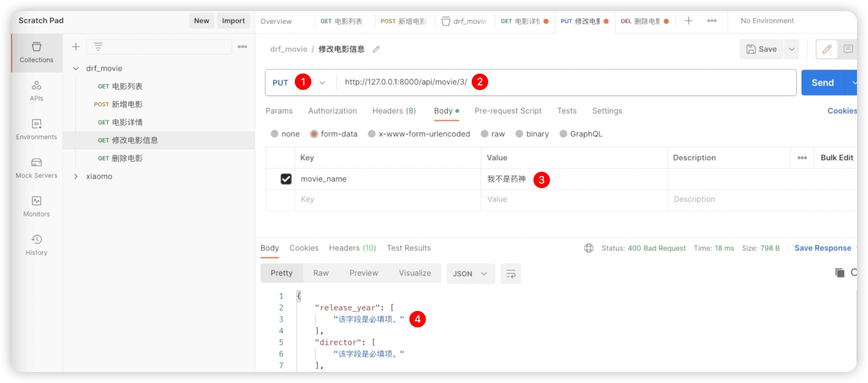
Task: Check the movie_name row checkbox
Action: (x=286, y=179)
